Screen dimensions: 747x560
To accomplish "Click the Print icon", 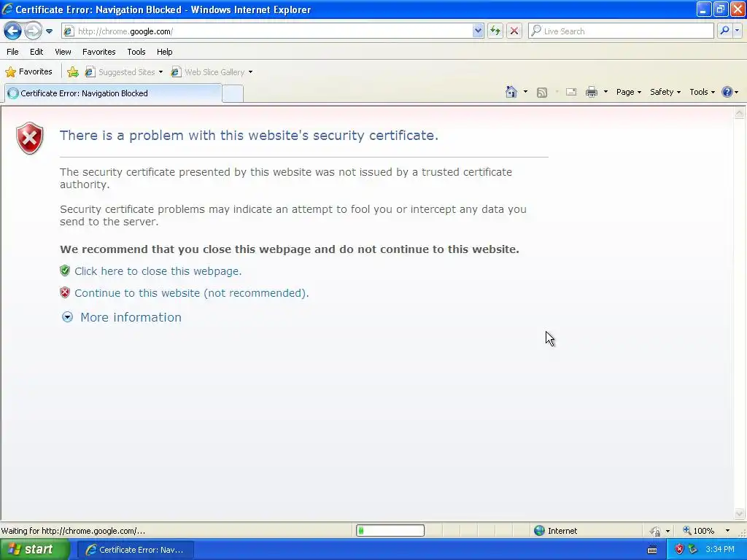I will tap(591, 93).
